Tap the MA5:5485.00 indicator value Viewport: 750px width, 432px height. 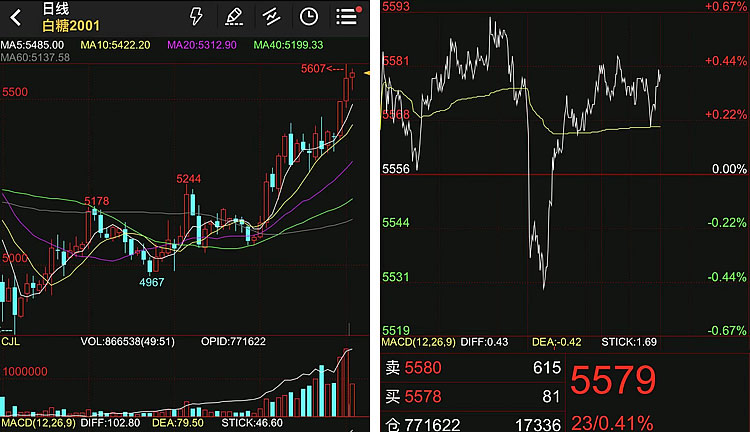[x=32, y=45]
